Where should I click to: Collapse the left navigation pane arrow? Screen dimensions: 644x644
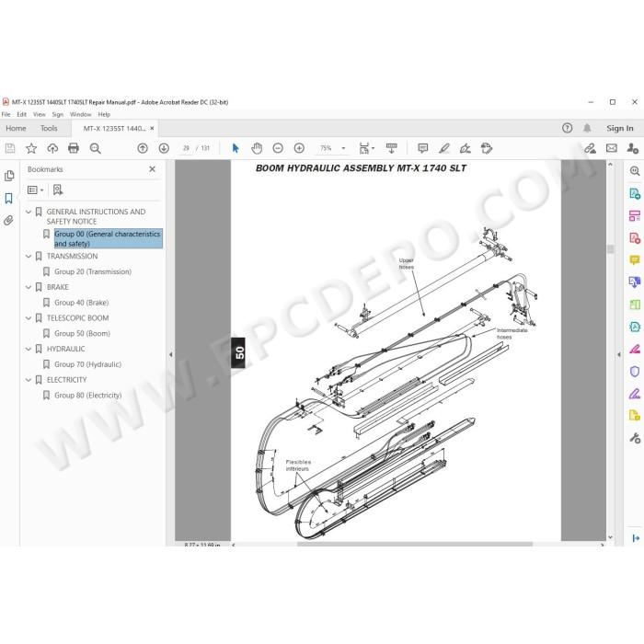(x=171, y=354)
